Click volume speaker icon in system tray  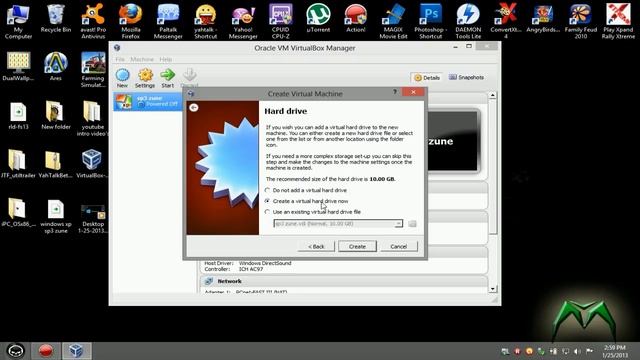577,351
